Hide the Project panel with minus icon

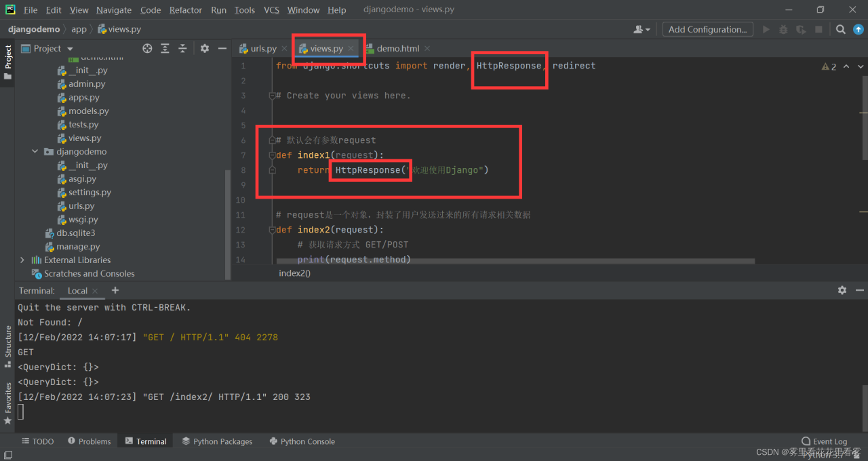tap(222, 49)
